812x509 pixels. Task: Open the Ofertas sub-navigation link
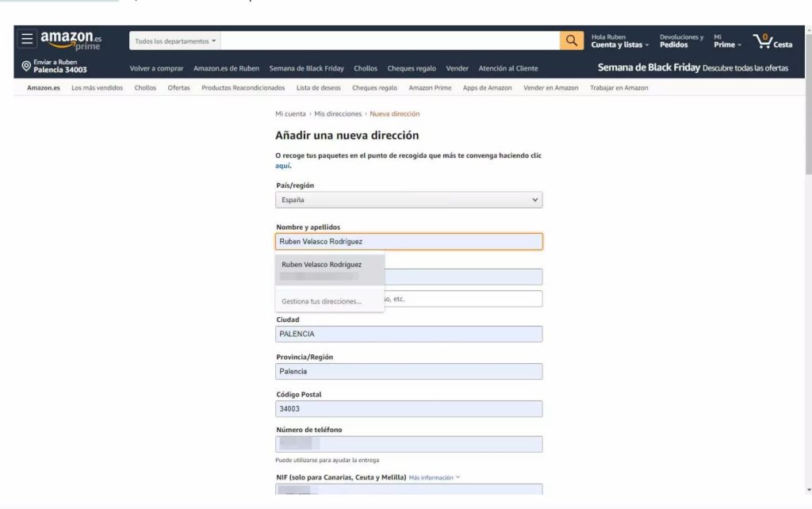(x=178, y=88)
